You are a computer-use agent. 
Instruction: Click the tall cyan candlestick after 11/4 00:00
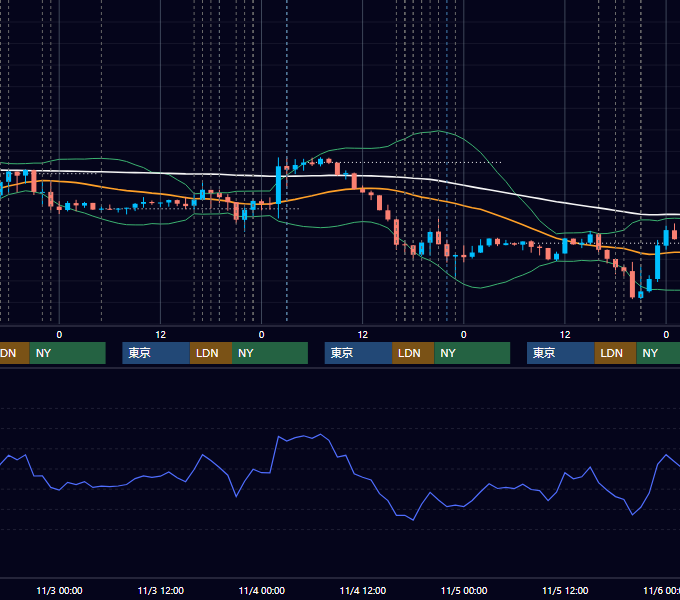[278, 185]
